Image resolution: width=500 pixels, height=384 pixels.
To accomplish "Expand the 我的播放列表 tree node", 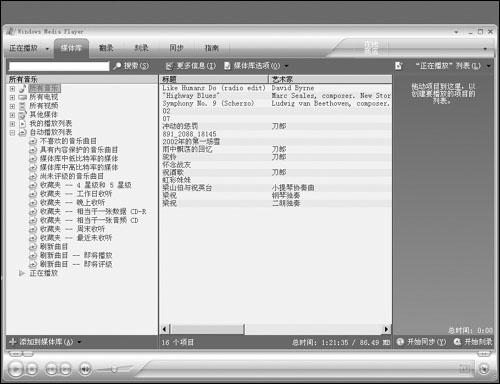I will 12,124.
